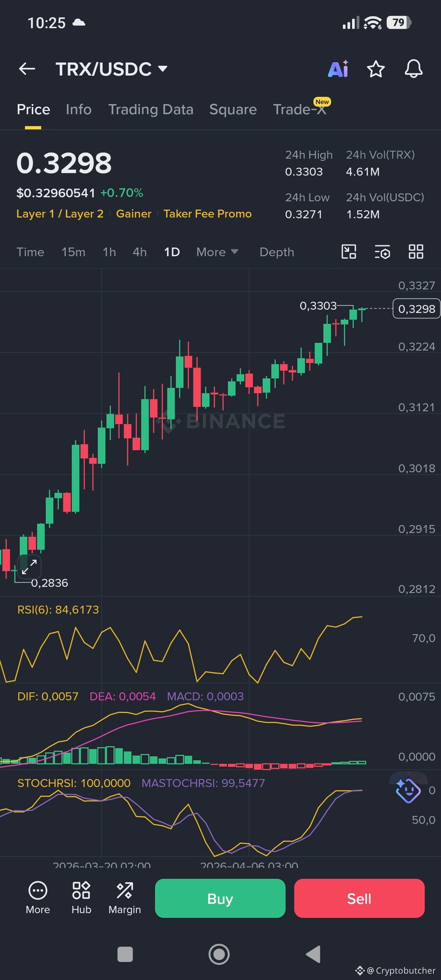Open the Trade-X tab
This screenshot has height=980, width=441.
pos(300,109)
